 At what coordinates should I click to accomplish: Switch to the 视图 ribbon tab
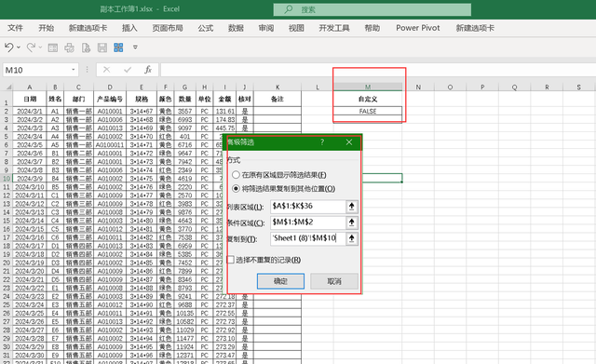point(296,28)
